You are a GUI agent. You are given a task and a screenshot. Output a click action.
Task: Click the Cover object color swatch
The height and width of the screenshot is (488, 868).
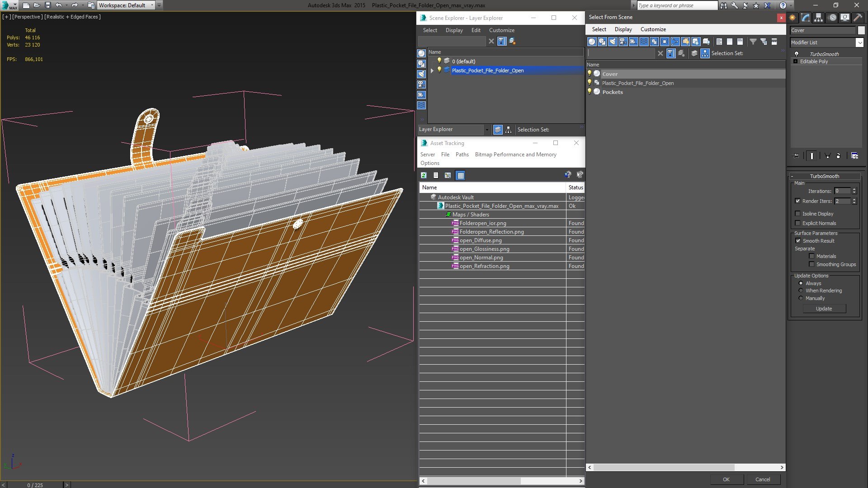coord(861,30)
